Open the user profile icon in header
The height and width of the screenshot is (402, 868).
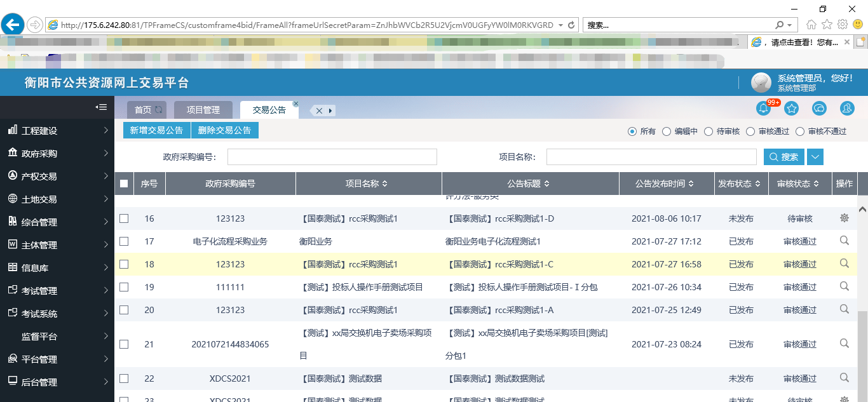click(847, 109)
